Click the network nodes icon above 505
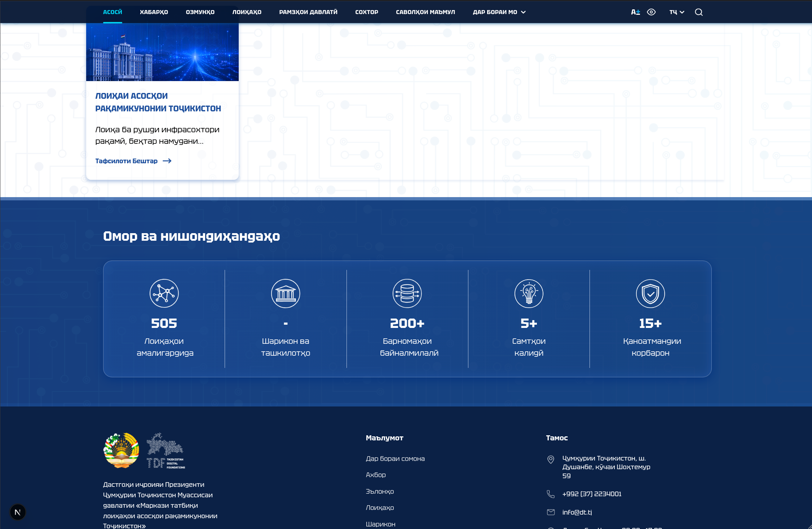 pyautogui.click(x=164, y=293)
